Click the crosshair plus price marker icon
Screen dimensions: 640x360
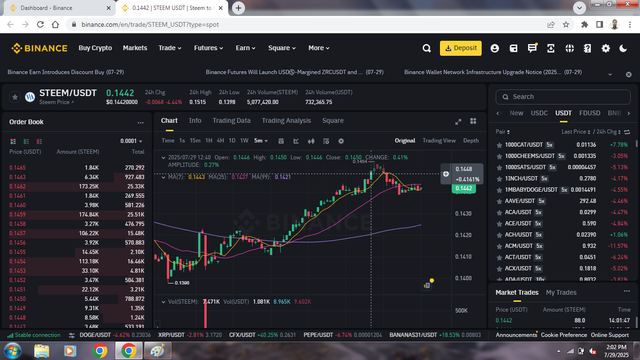446,174
